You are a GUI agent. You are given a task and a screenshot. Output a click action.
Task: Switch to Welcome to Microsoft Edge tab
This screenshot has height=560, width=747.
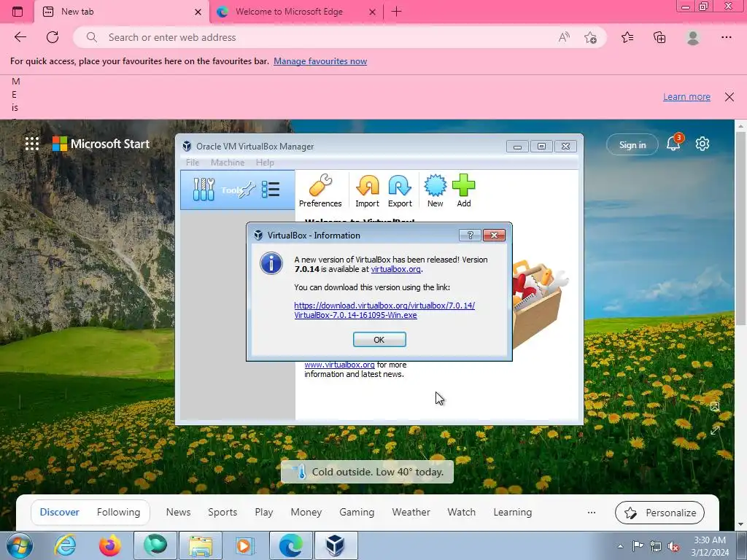pyautogui.click(x=296, y=12)
